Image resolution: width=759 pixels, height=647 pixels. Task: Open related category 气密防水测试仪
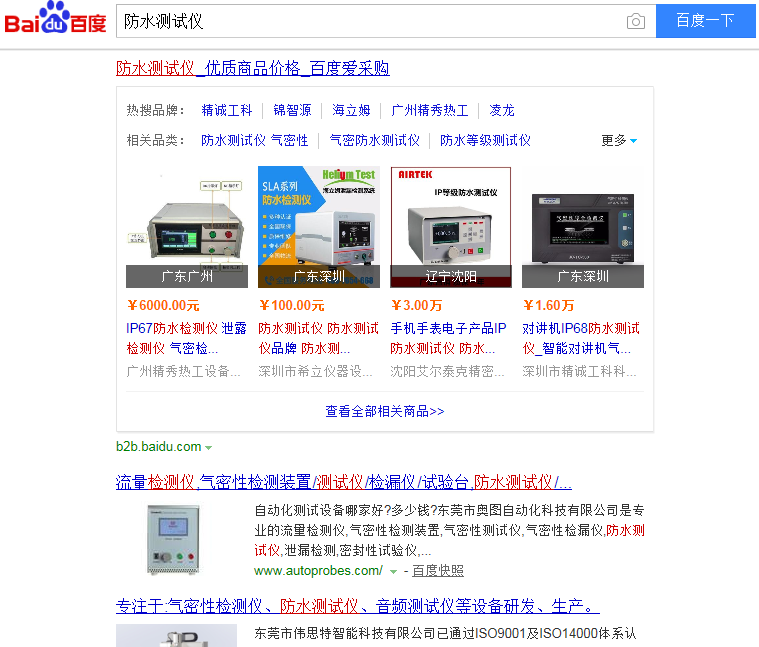(374, 140)
